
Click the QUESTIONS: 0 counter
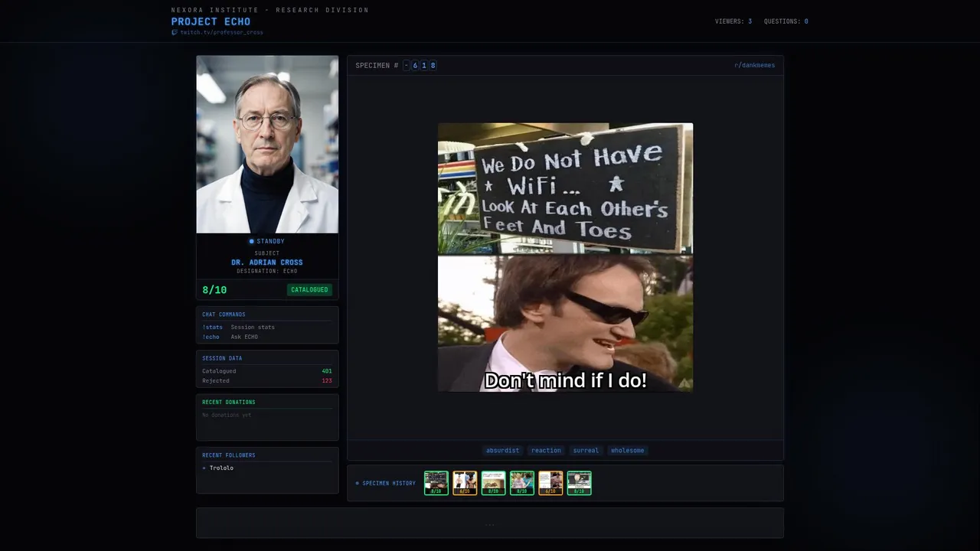786,21
